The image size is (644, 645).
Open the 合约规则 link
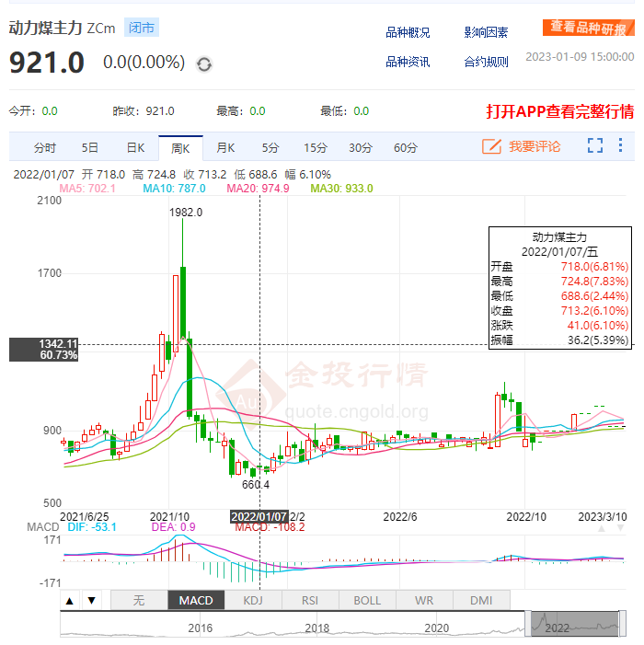tap(486, 63)
